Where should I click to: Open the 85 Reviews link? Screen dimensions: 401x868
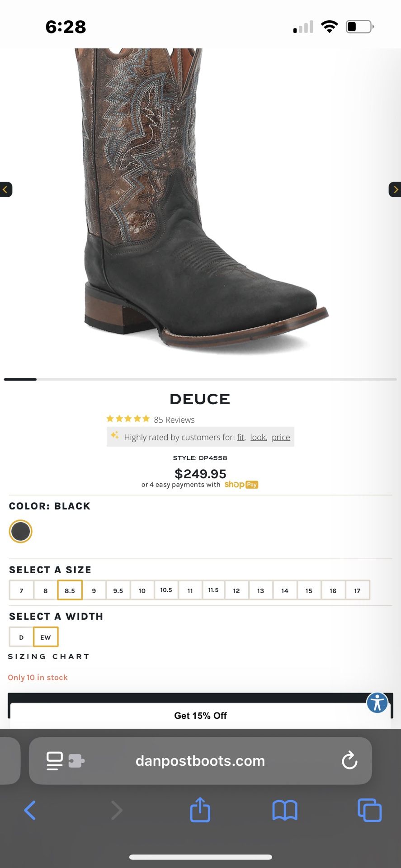(x=174, y=420)
